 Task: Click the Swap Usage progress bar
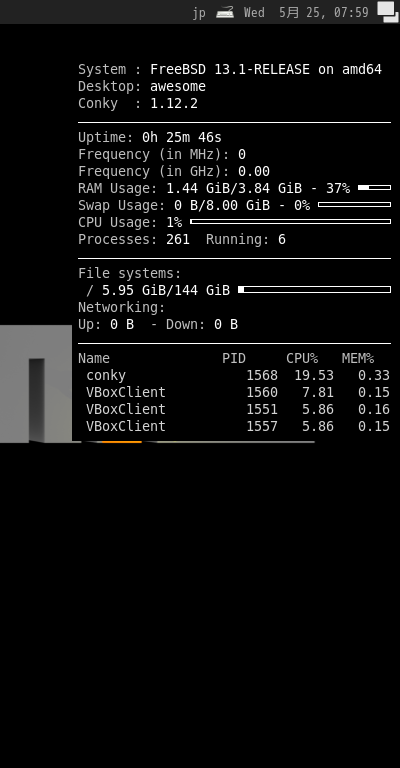tap(354, 205)
